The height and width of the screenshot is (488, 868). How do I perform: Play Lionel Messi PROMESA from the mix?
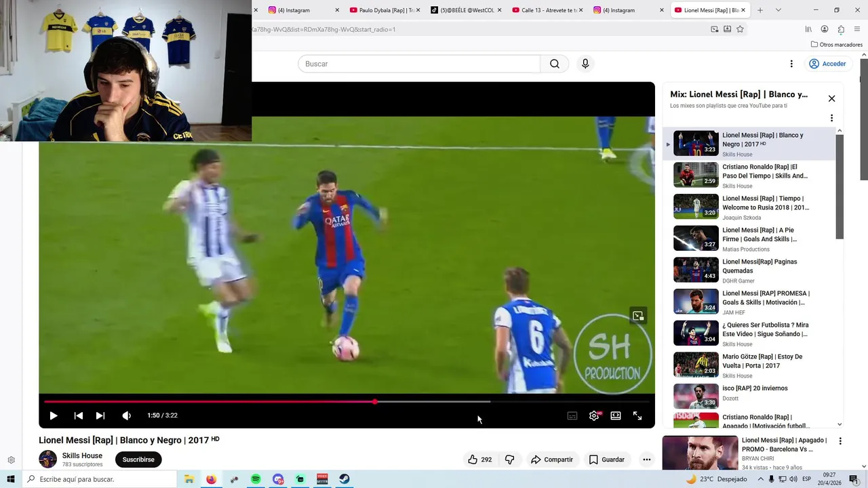(749, 302)
